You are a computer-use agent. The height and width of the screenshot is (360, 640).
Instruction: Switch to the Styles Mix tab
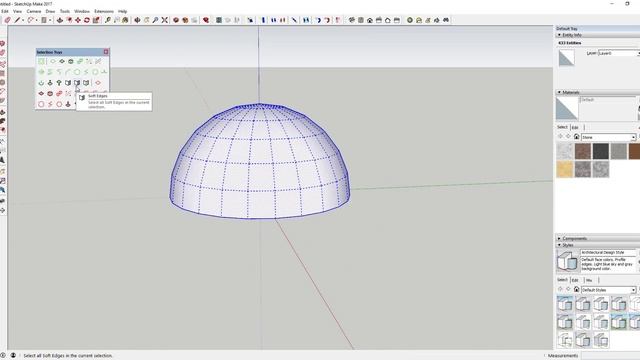(x=589, y=280)
